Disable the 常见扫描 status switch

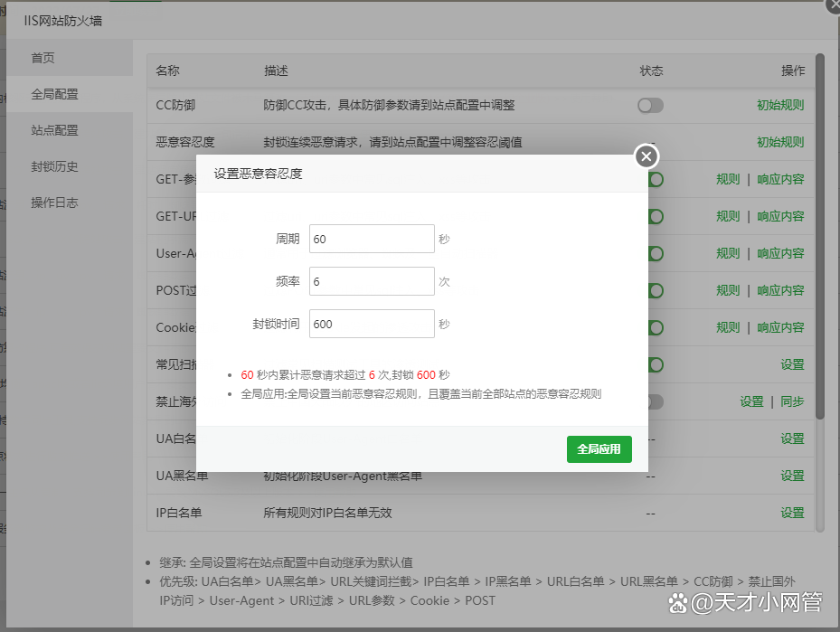point(653,364)
